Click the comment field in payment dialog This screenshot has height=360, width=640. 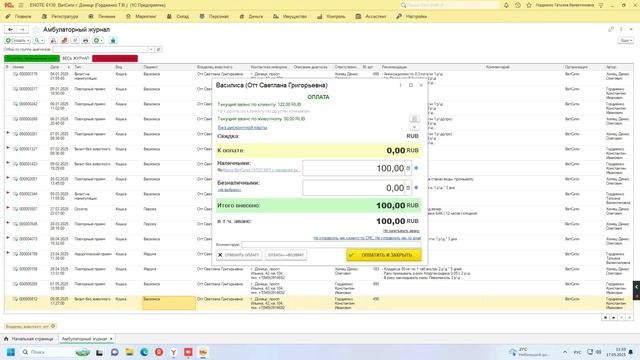click(331, 244)
